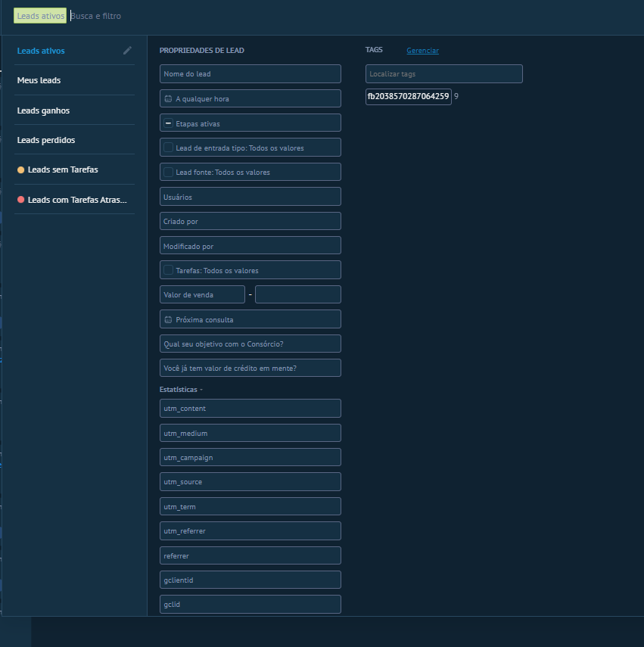Open the Gerenciar tags link

422,51
